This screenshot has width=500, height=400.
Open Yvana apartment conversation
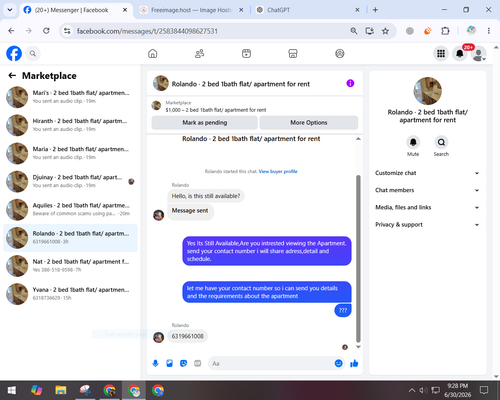(x=70, y=294)
